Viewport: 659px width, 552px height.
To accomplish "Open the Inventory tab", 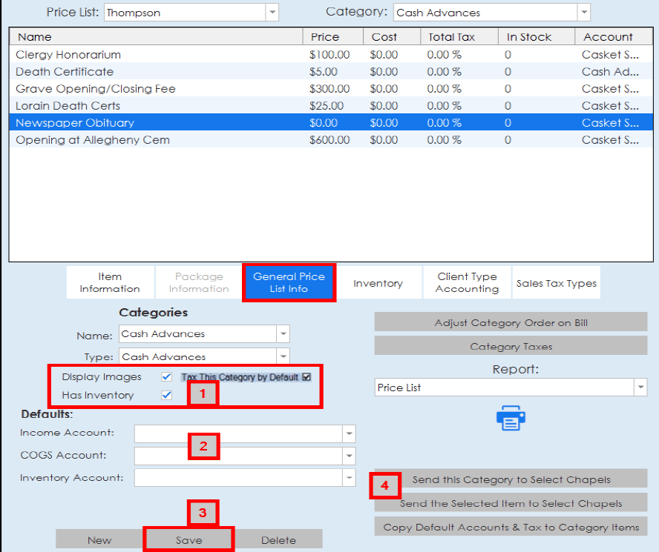I will click(377, 283).
